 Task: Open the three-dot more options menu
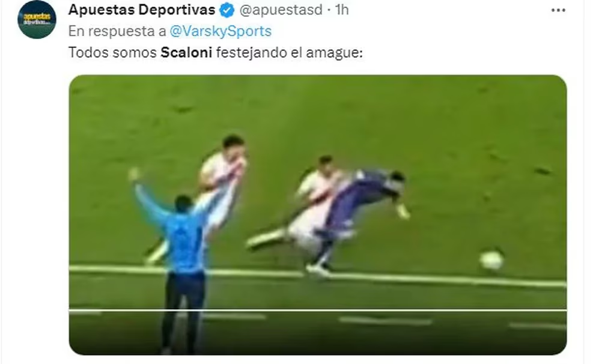coord(558,10)
